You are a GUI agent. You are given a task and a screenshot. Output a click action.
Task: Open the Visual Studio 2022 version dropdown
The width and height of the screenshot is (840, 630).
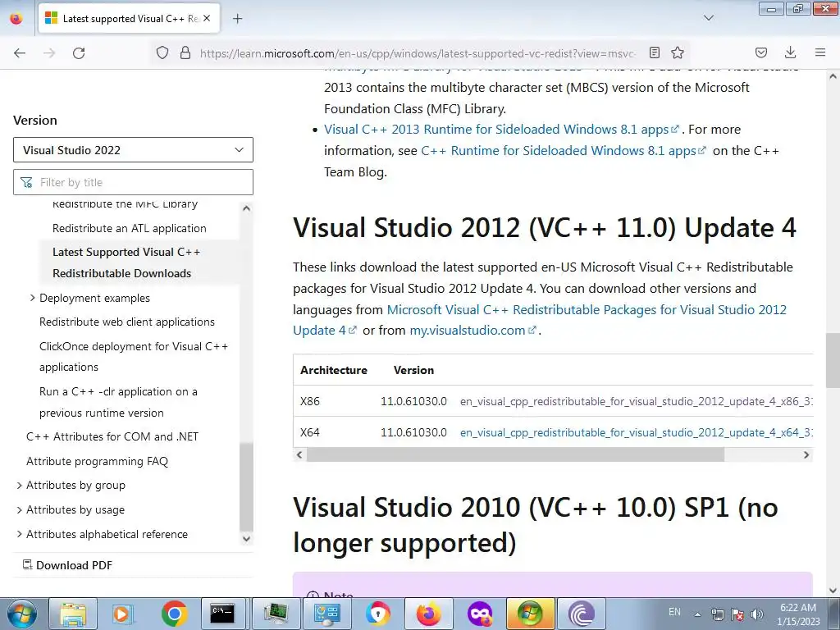pyautogui.click(x=133, y=150)
